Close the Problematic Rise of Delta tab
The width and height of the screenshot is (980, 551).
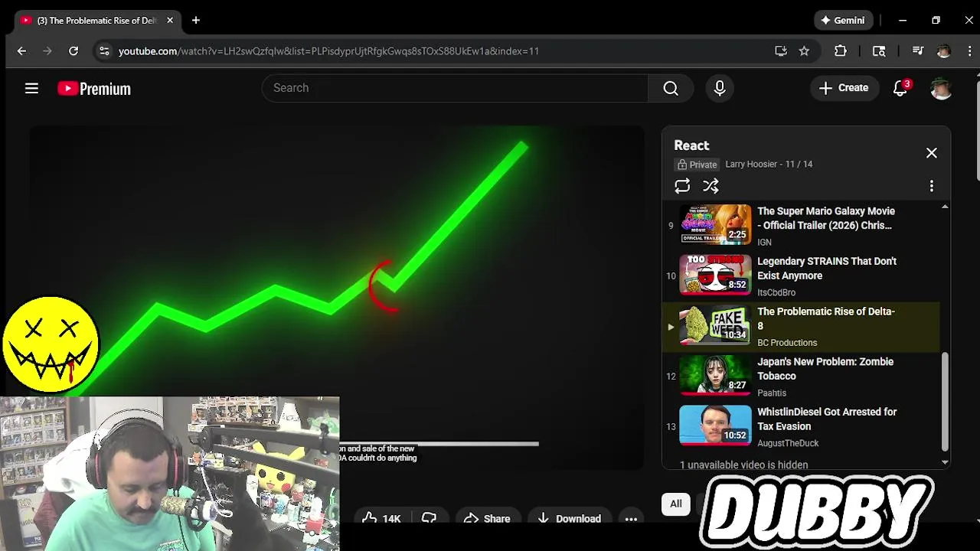pyautogui.click(x=170, y=21)
